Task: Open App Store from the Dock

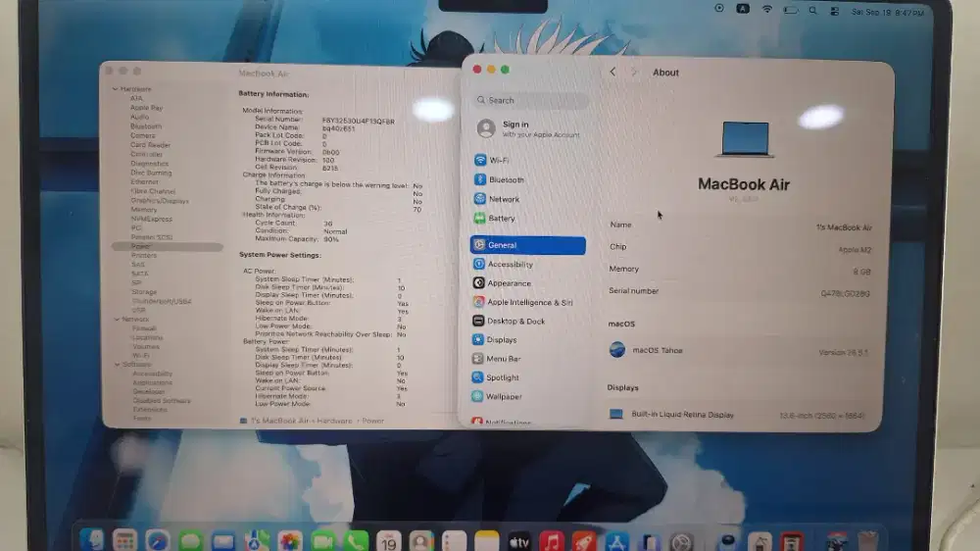Action: [616, 541]
